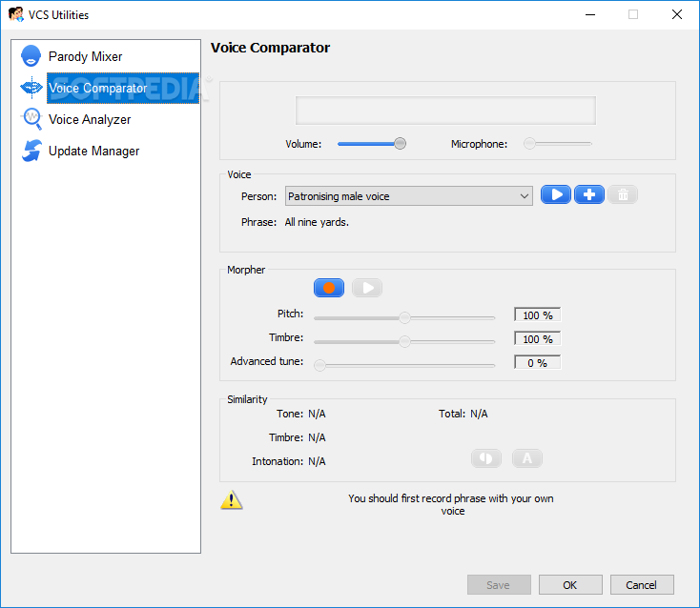This screenshot has height=608, width=700.
Task: Click the 'You should first record phrase' message
Action: tap(451, 504)
